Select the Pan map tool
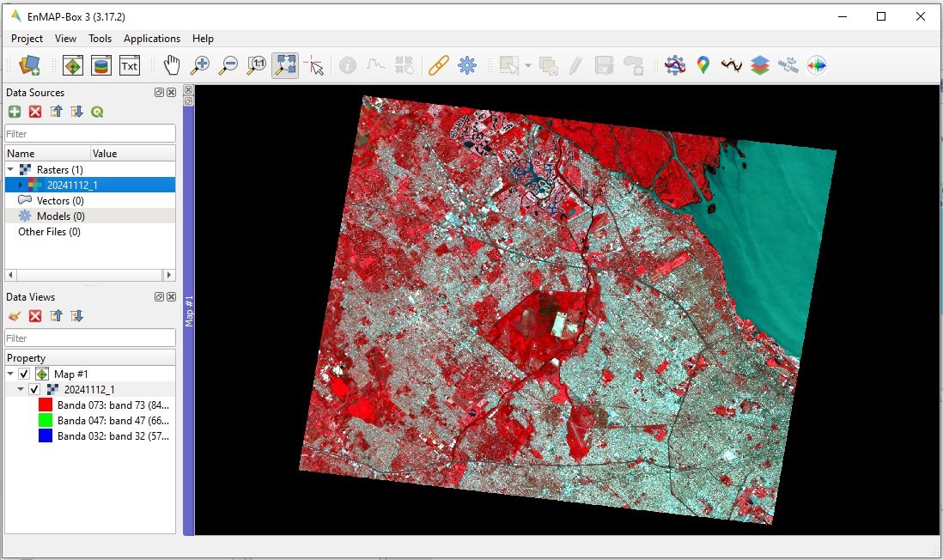 tap(171, 65)
